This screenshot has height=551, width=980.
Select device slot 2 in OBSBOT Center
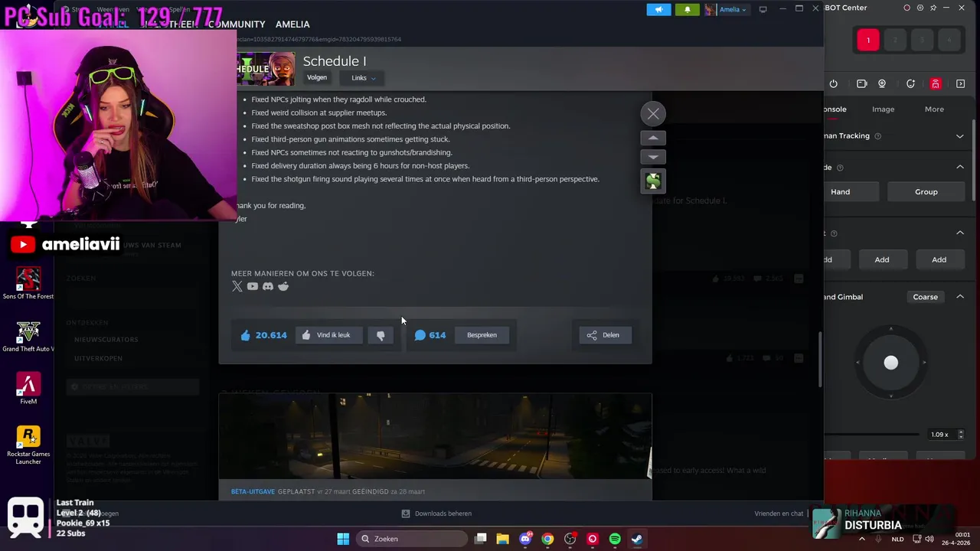click(x=895, y=40)
